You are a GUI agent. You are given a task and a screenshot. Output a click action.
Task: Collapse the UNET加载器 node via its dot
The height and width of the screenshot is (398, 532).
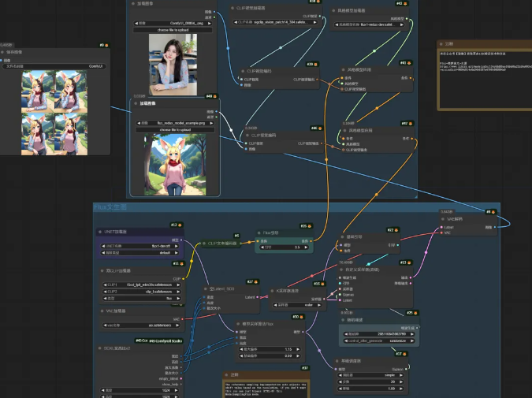pyautogui.click(x=100, y=232)
